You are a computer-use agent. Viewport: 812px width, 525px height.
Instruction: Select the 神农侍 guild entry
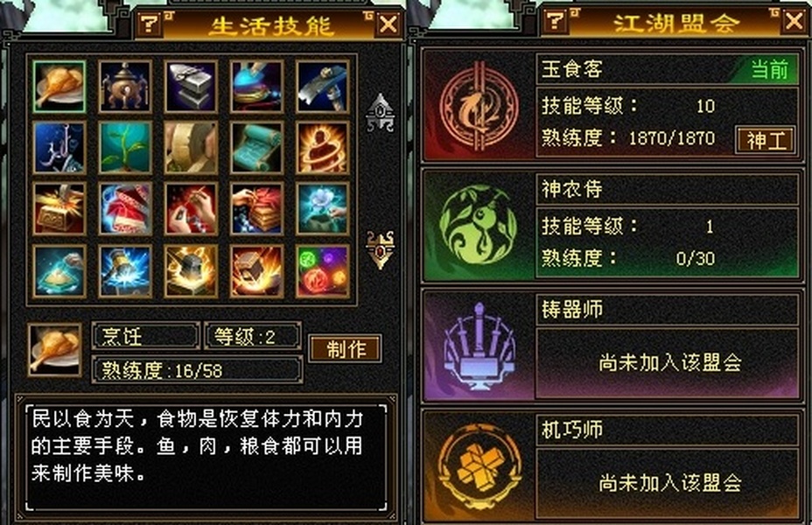click(x=612, y=225)
